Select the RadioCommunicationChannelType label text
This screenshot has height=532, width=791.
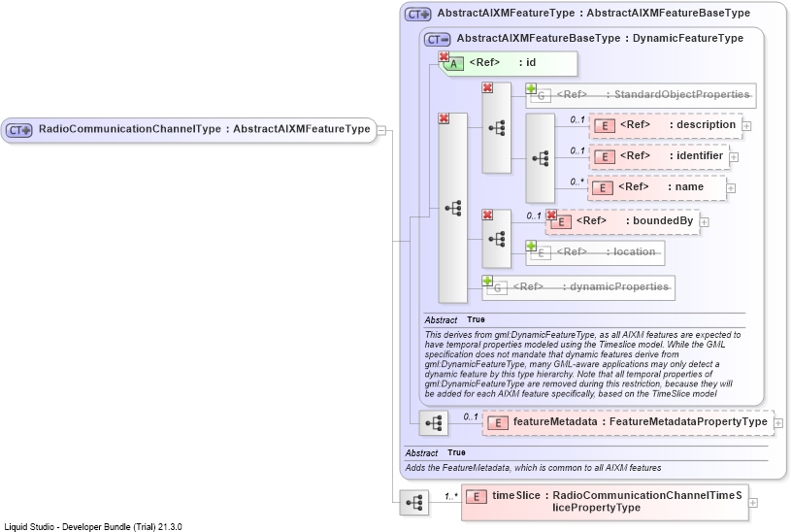[130, 129]
